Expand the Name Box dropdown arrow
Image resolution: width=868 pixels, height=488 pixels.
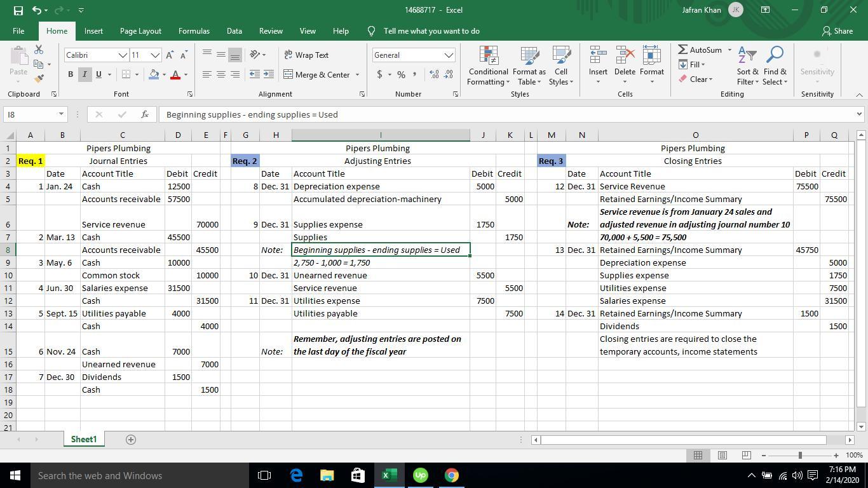[x=61, y=114]
